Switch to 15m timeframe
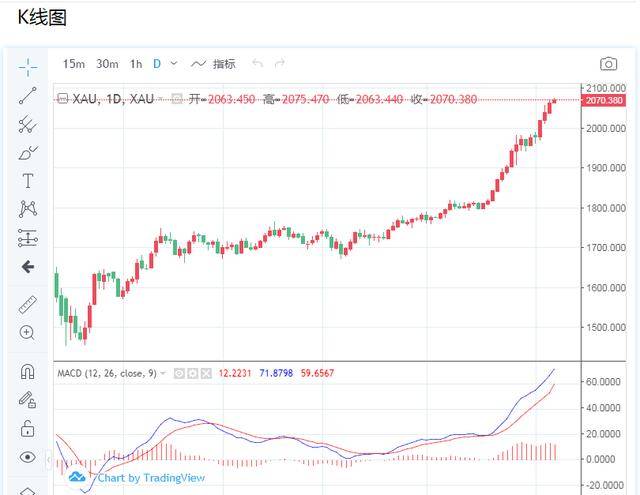Screen dimensions: 640x495 [x=74, y=64]
